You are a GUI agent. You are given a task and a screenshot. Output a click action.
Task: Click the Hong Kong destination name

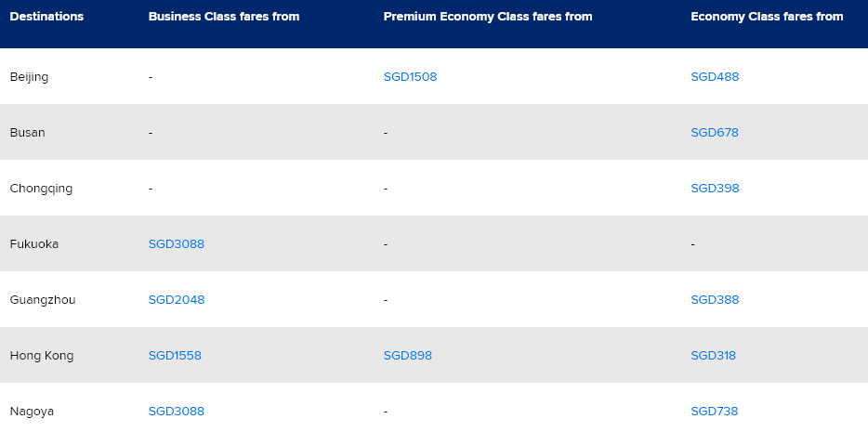[42, 356]
